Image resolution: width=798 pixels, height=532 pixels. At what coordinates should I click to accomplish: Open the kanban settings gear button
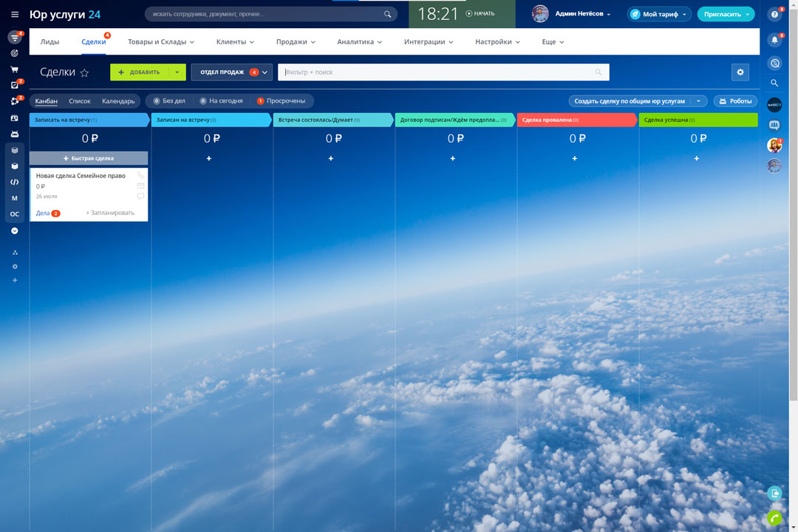(x=740, y=72)
